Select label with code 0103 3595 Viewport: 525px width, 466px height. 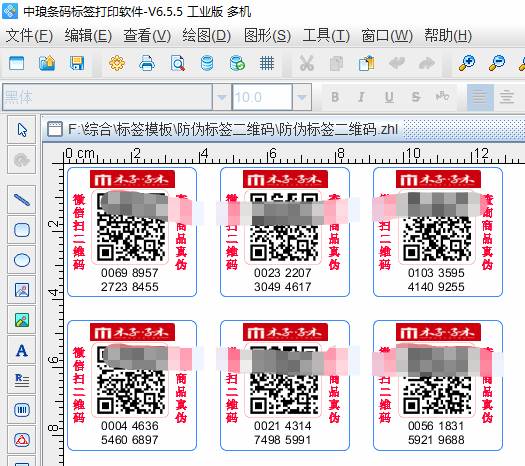click(x=438, y=232)
